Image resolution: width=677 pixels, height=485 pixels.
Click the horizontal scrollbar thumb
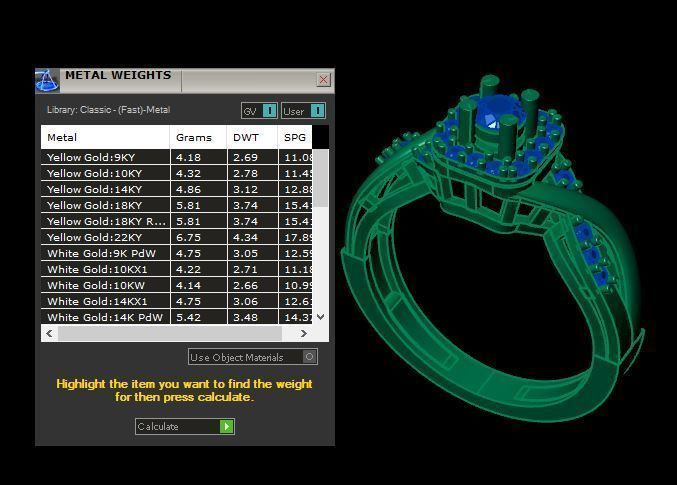tap(170, 333)
